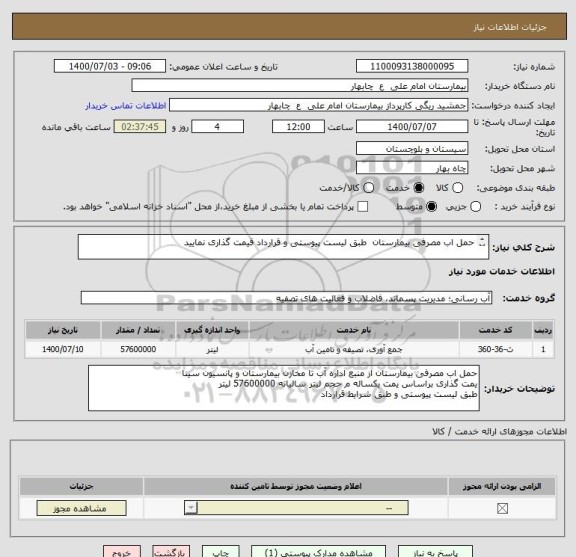Click the جزئیات اطلاعات نیاز page title
The height and width of the screenshot is (557, 576).
click(510, 27)
